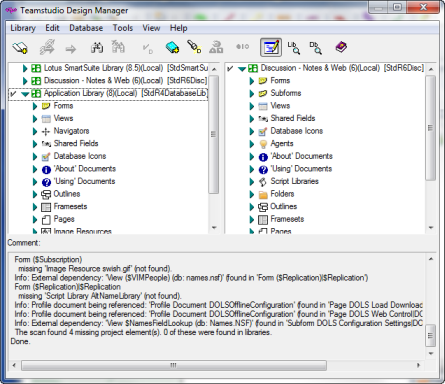Expand the Lotus SmartSuite Library node
Screen dimensions: 445x384
coord(25,69)
